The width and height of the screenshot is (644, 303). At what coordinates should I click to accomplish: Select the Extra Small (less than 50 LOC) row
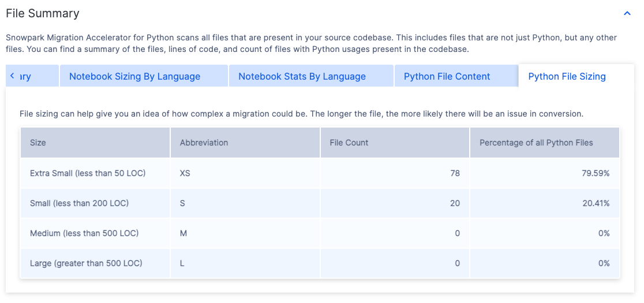click(x=88, y=173)
